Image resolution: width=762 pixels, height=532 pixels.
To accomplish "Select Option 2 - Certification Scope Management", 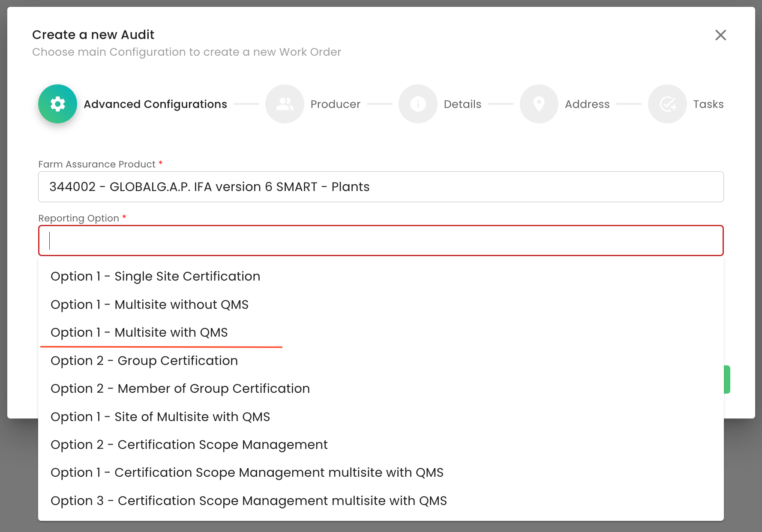I will point(381,445).
